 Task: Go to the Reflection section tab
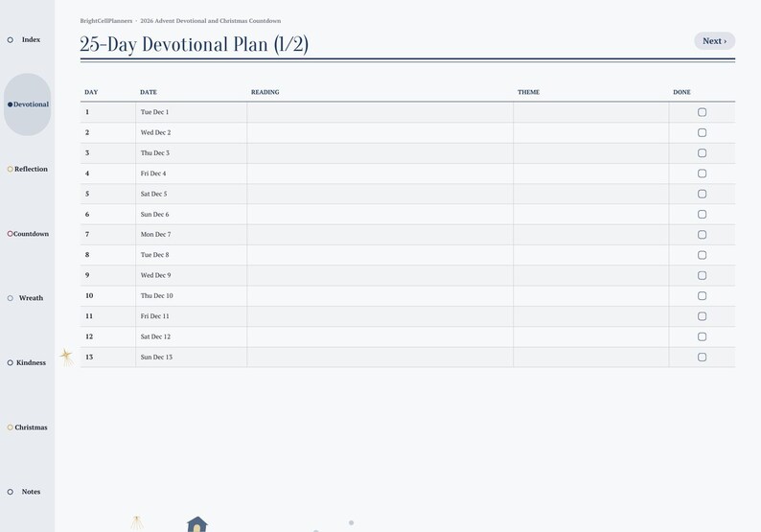[27, 169]
